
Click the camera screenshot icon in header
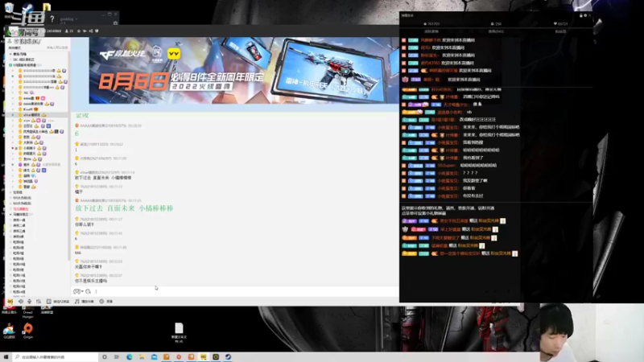(115, 23)
